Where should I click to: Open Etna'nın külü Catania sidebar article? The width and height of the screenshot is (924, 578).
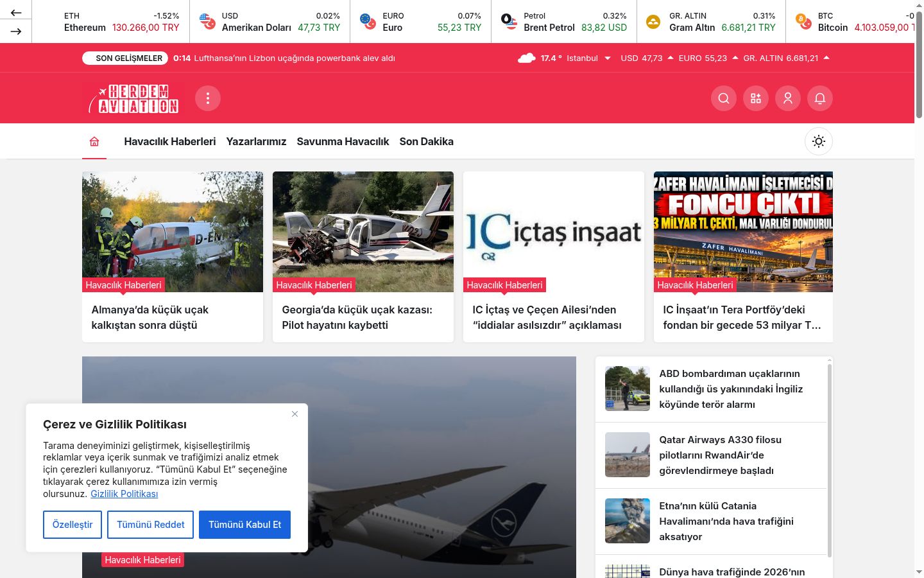726,521
